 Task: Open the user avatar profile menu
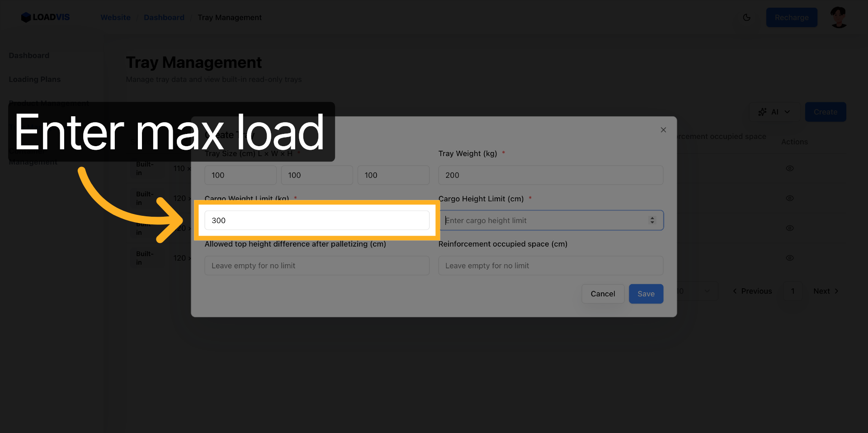coord(839,17)
